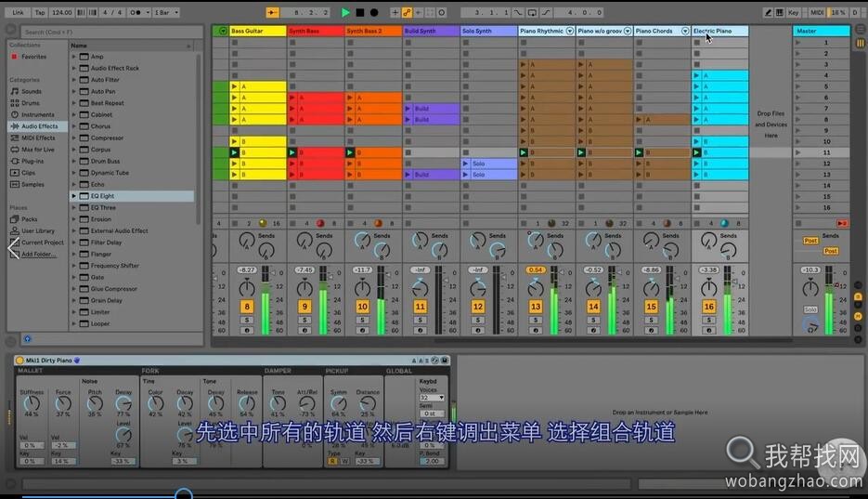868x499 pixels.
Task: Open the 1 Bar quantization menu
Action: click(166, 12)
